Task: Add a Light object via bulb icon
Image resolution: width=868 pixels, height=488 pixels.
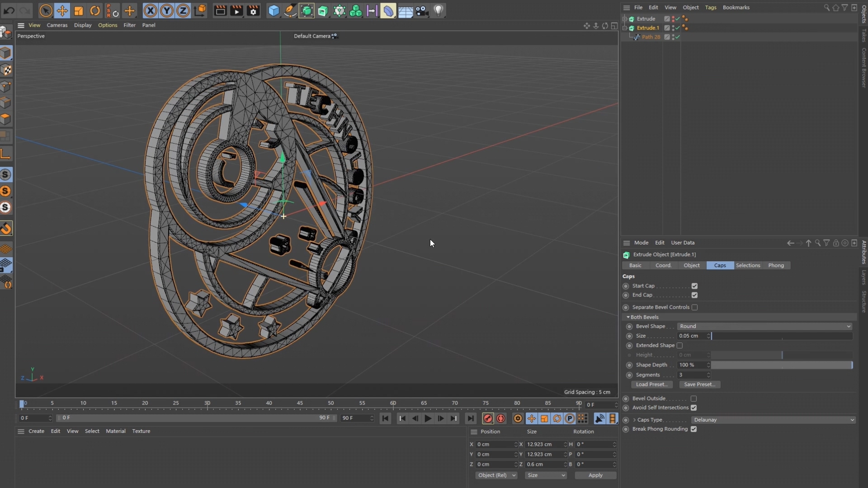Action: pyautogui.click(x=438, y=11)
